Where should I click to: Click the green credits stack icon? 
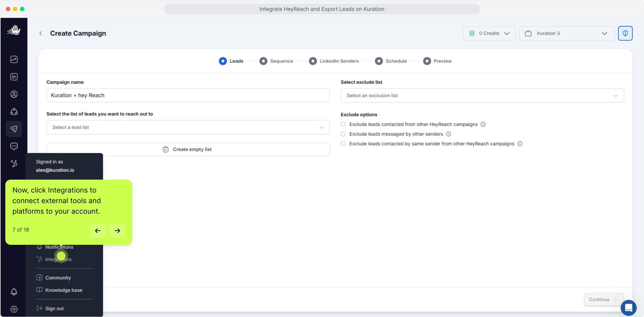pos(472,33)
